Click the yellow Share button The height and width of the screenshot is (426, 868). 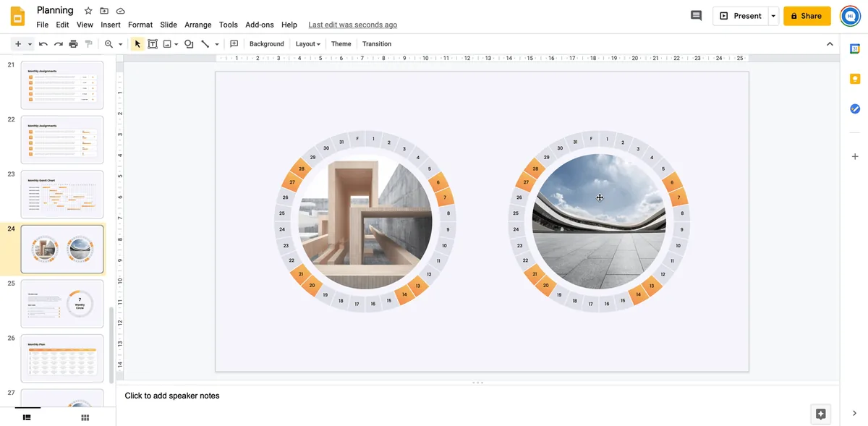point(807,16)
